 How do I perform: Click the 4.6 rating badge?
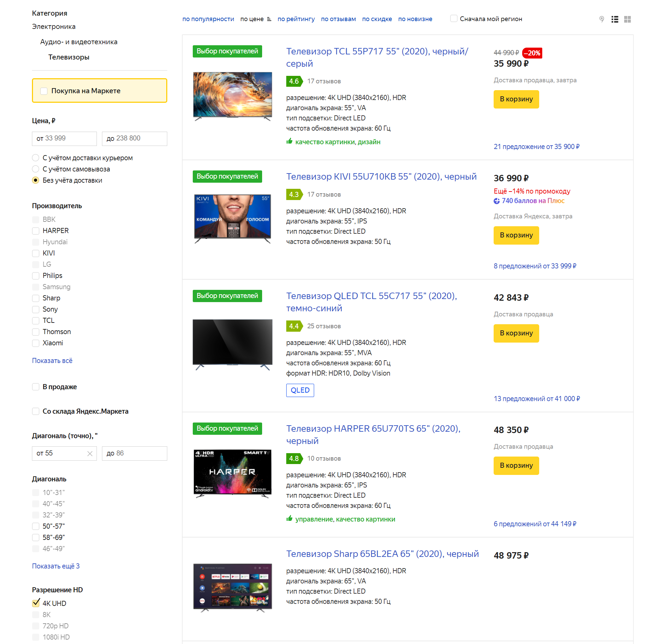click(294, 81)
